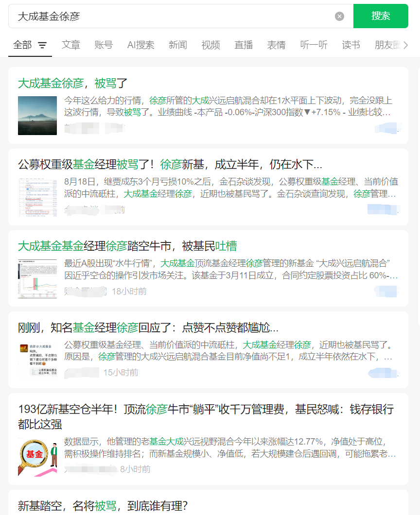The image size is (420, 515).
Task: Click the snippet starting 公募权重级基金经理、当前价值派
Action: 228,350
